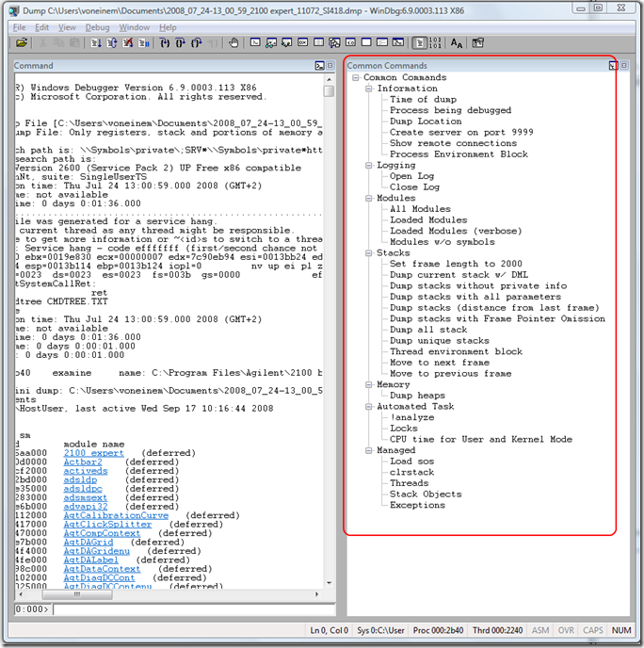
Task: Enable Source mode on toggle
Action: tap(420, 42)
